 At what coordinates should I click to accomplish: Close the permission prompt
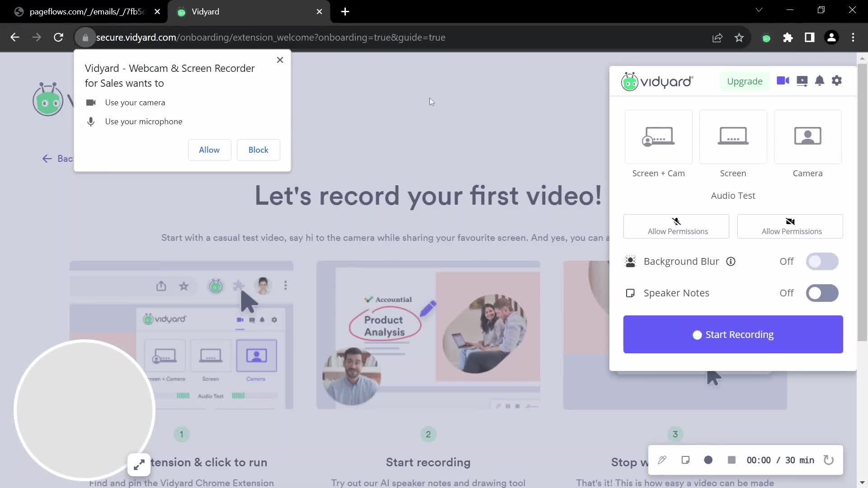(280, 60)
